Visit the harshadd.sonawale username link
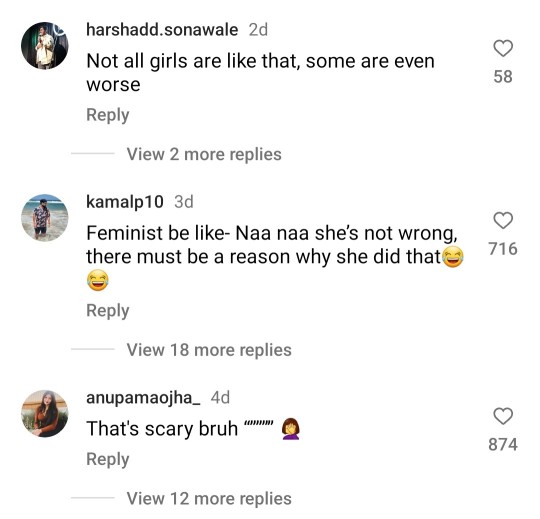The height and width of the screenshot is (519, 540). click(x=162, y=30)
